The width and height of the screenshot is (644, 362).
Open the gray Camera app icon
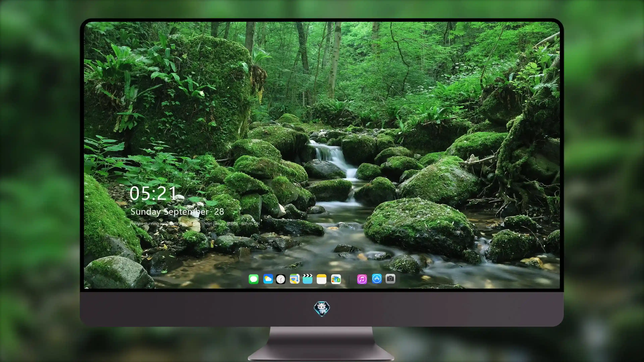[x=390, y=279]
